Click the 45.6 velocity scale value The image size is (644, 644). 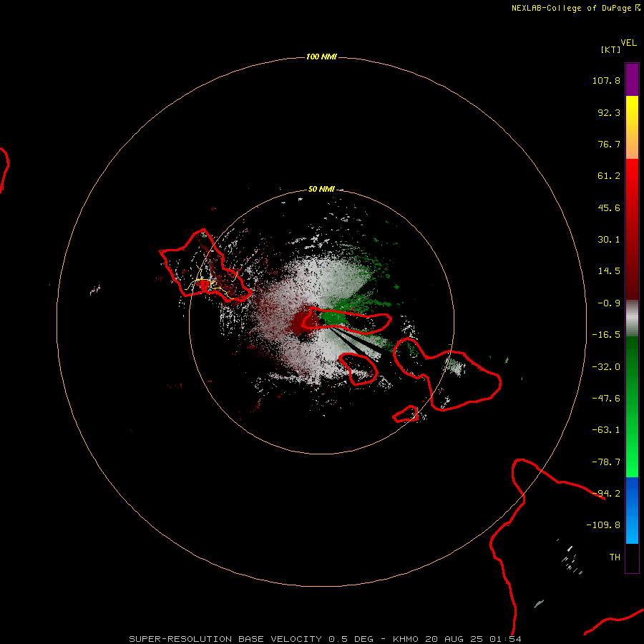[609, 208]
